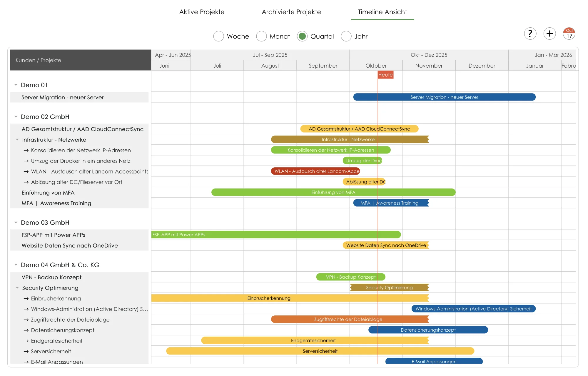Image resolution: width=588 pixels, height=376 pixels.
Task: Click arrow icon beside Umzug der Drucker
Action: [26, 161]
